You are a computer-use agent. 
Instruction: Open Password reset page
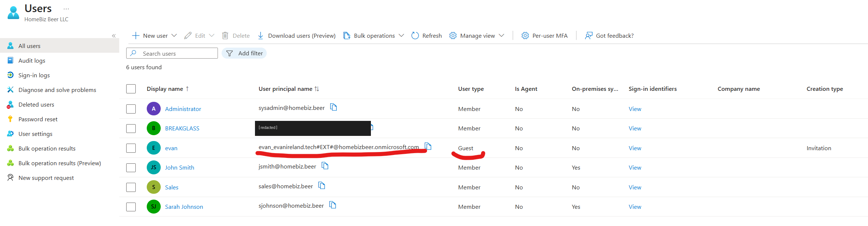click(38, 119)
